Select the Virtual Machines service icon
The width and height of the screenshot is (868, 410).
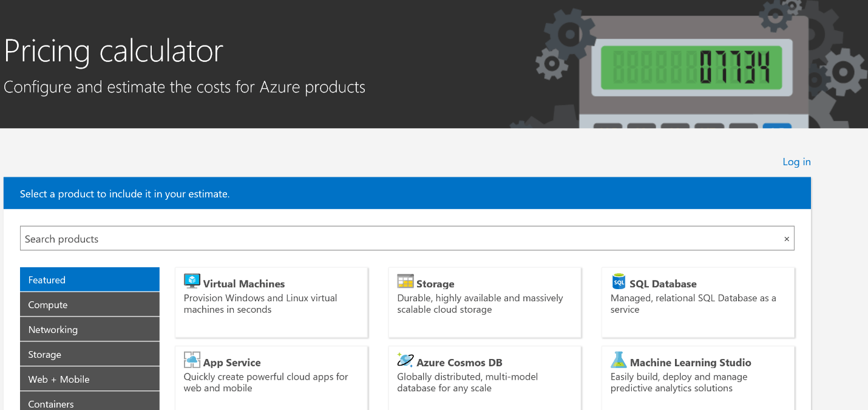point(192,281)
